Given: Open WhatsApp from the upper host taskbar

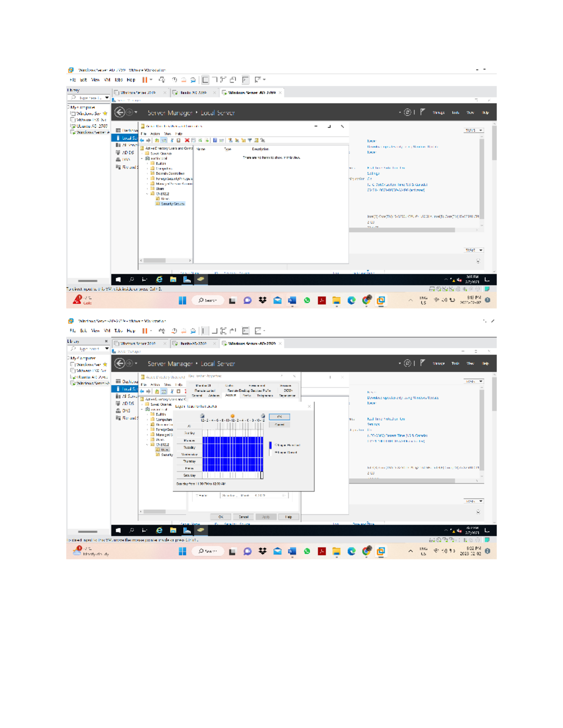Looking at the screenshot, I should 307,300.
